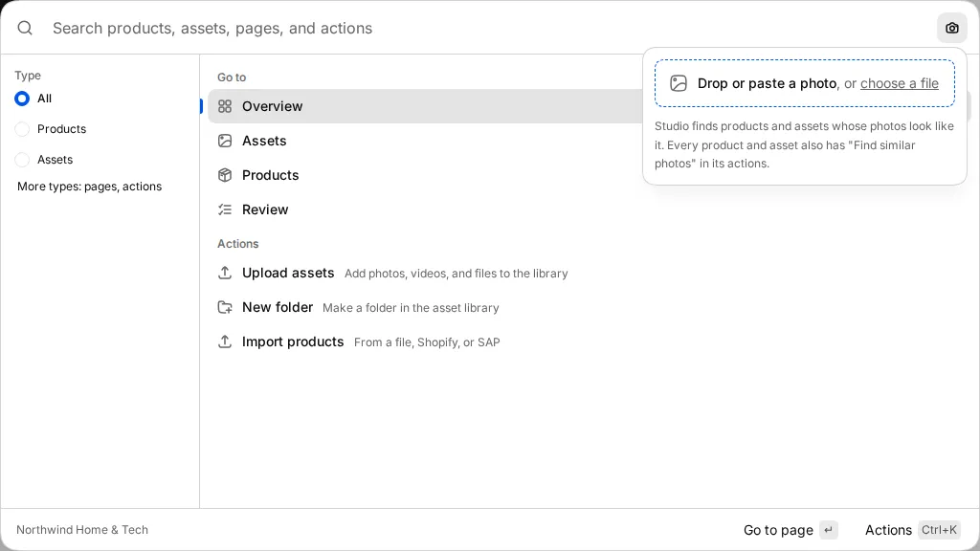This screenshot has height=551, width=980.
Task: Click the Type filter heading
Action: [28, 76]
